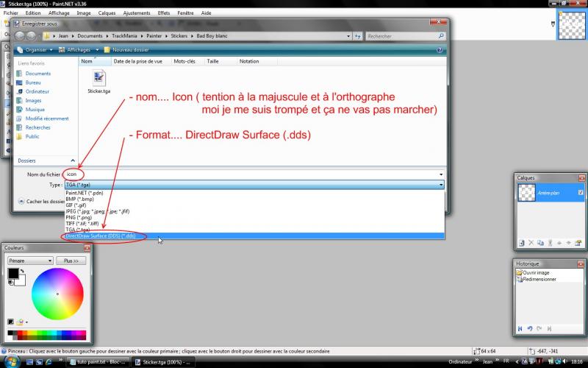Viewport: 588px width, 368px height.
Task: Reset colors to black and white icon
Action: (x=11, y=283)
